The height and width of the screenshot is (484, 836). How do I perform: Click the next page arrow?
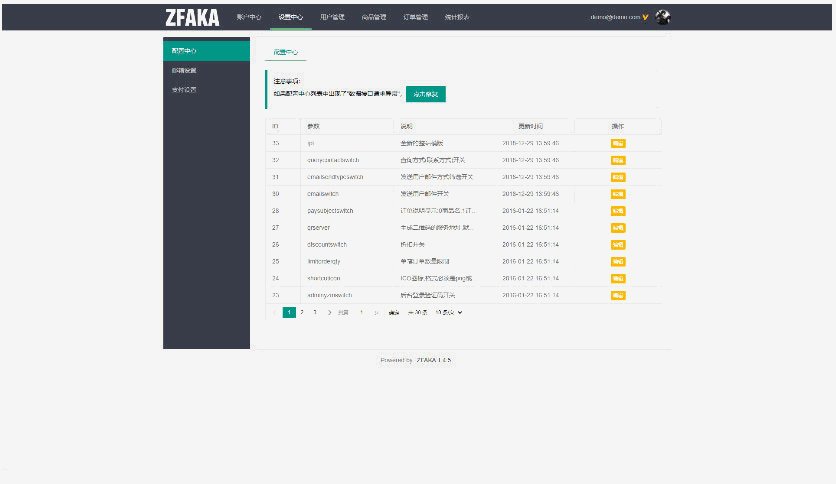click(x=329, y=312)
